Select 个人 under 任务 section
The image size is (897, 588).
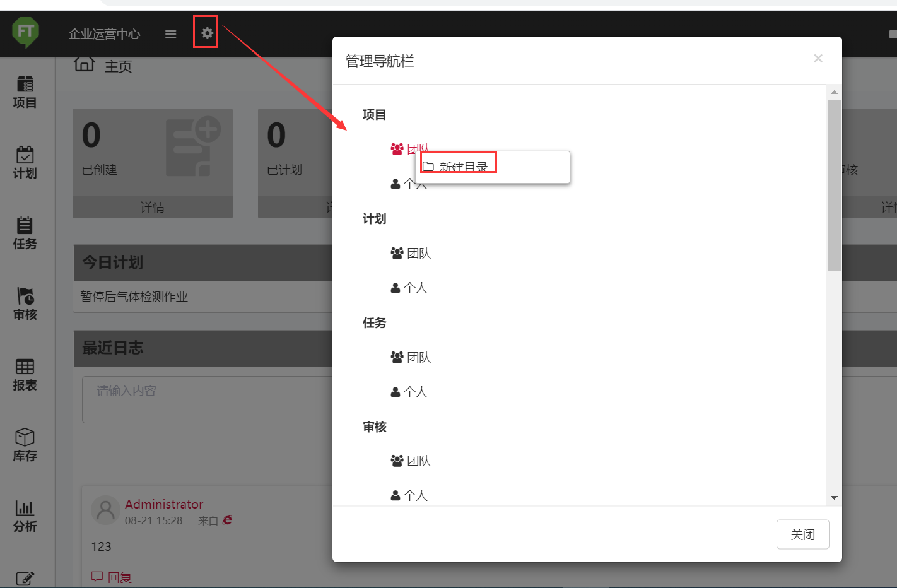click(x=410, y=392)
